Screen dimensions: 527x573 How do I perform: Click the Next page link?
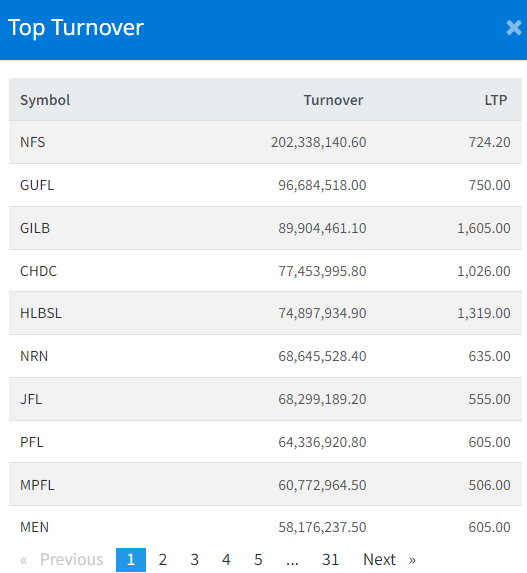(x=389, y=559)
